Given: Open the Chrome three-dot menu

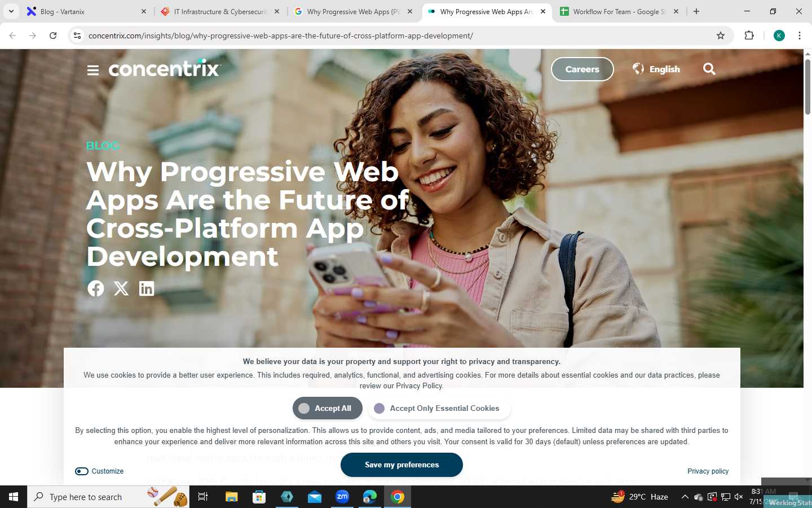Looking at the screenshot, I should [x=800, y=36].
